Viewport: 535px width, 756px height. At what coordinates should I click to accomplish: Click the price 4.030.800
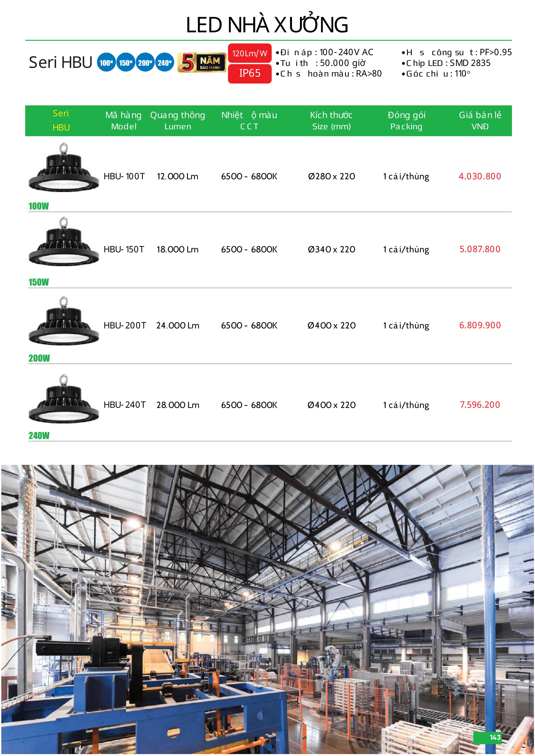[x=480, y=176]
